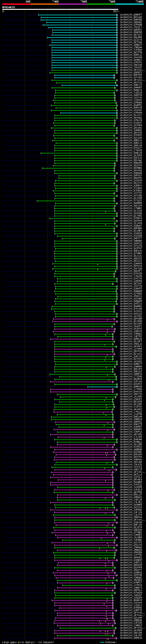
Task: Click the cyan ~100% legend segment
Action: 129,4
